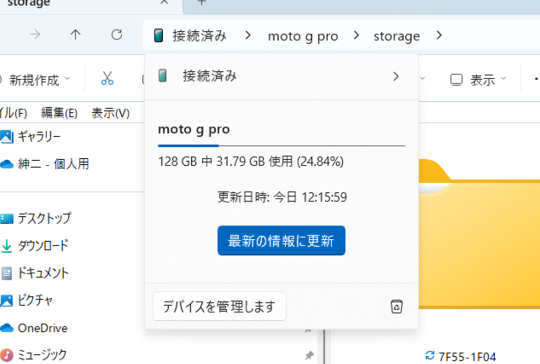The width and height of the screenshot is (540, 364).
Task: Click the moto g pro storage usage bar
Action: tap(281, 146)
